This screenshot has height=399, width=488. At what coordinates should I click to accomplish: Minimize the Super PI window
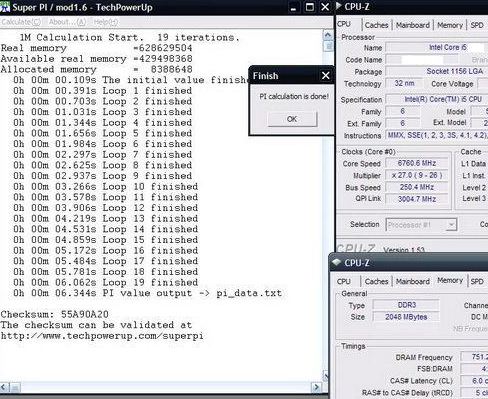(x=293, y=7)
